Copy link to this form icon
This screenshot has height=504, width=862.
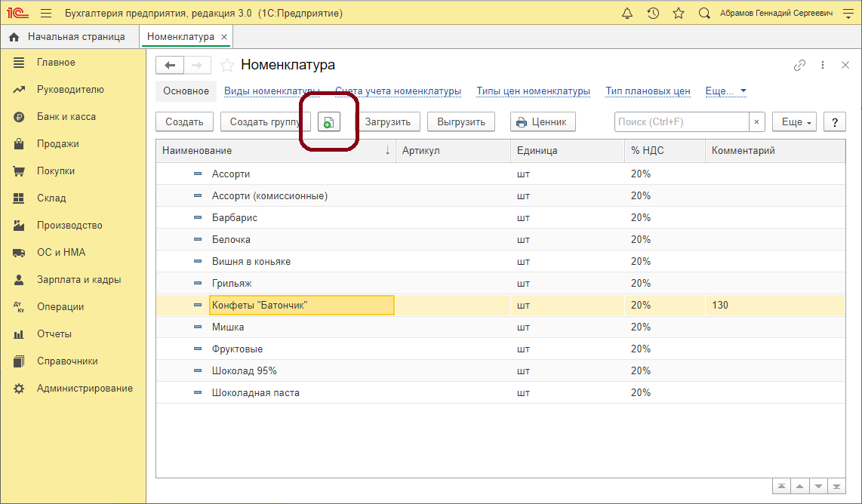[x=799, y=66]
